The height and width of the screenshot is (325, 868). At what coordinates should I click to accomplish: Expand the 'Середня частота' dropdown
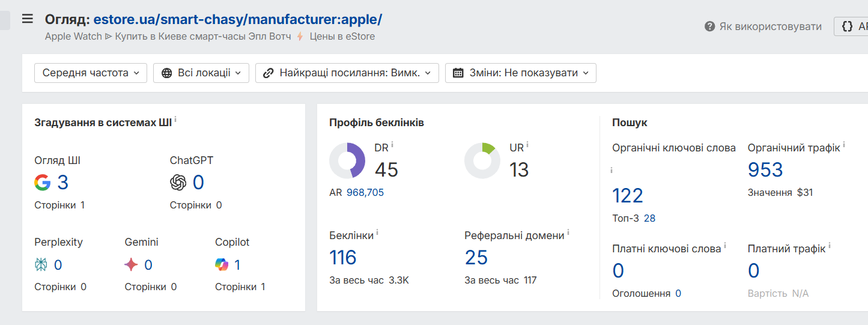point(91,73)
